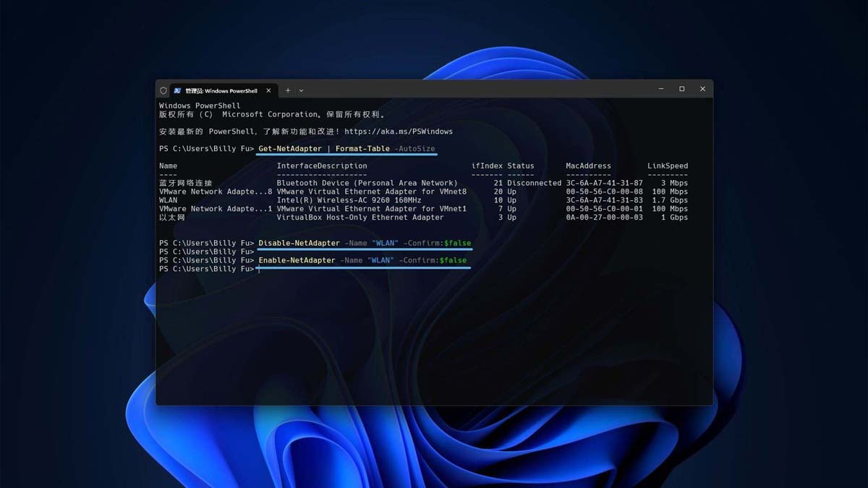Open the https://aka.ms/PSWindows link
The height and width of the screenshot is (488, 868).
click(399, 132)
